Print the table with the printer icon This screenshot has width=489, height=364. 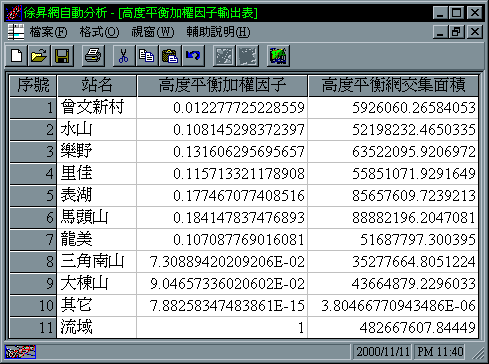[93, 56]
